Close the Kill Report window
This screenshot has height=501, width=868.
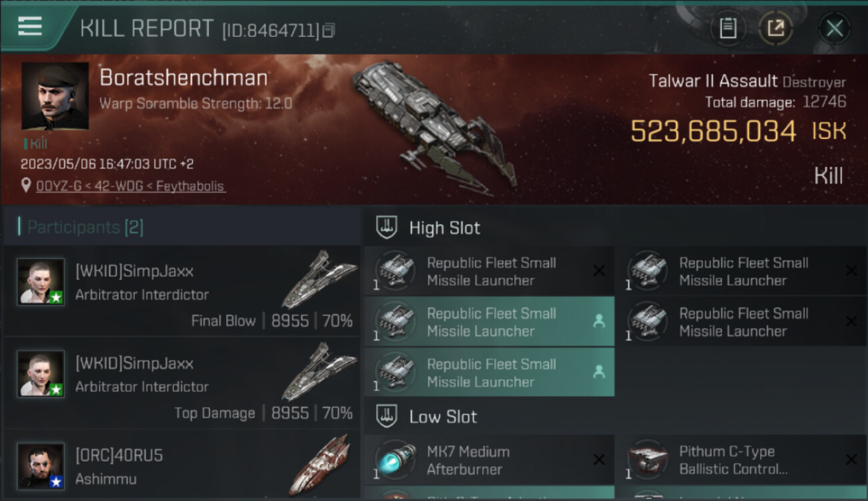(x=834, y=28)
